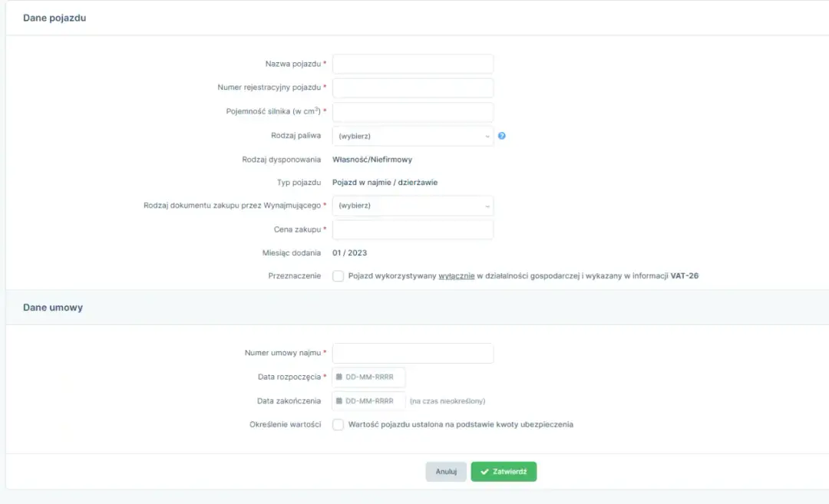This screenshot has height=504, width=829.
Task: Click the DD-MM-RRRR placeholder for Data rozpoczęcia
Action: (369, 377)
